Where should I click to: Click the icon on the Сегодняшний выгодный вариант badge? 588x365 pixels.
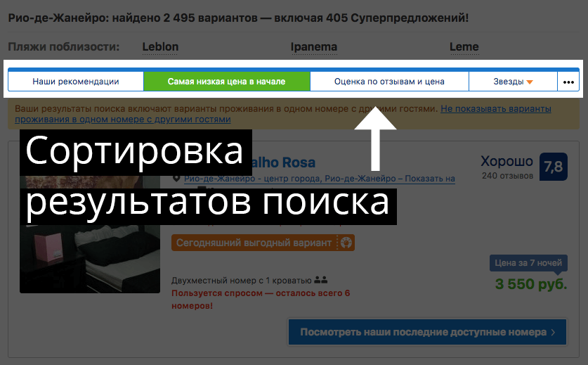click(345, 243)
